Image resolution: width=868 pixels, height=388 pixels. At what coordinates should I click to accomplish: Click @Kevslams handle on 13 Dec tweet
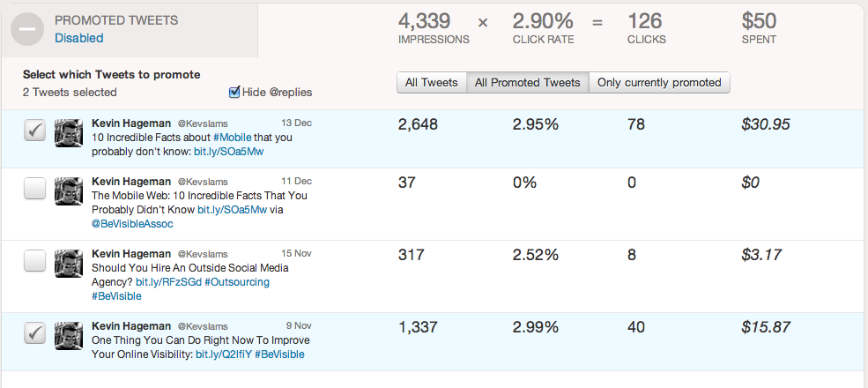point(202,123)
